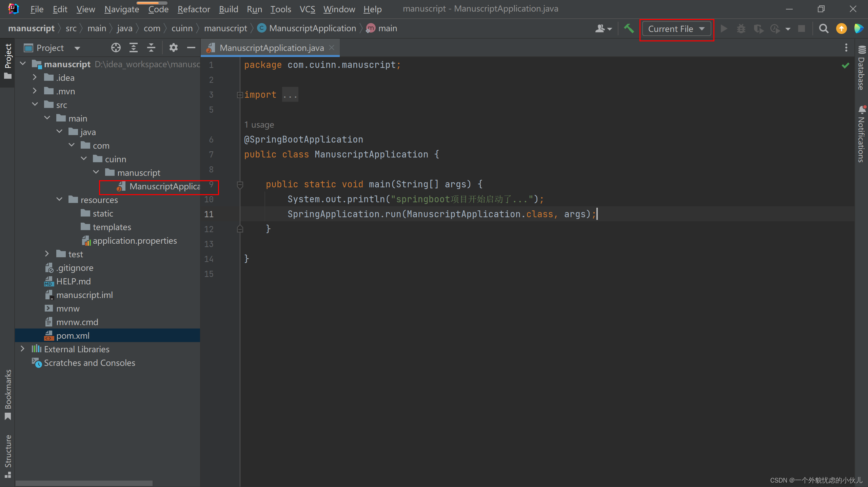Open Project panel settings gear icon

point(173,48)
